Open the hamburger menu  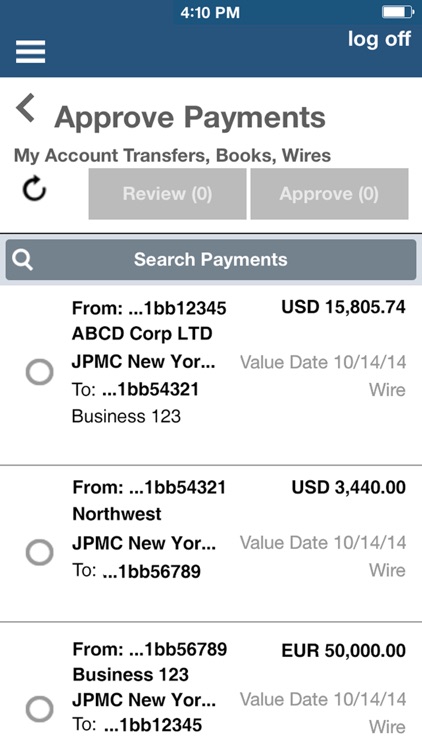[31, 52]
